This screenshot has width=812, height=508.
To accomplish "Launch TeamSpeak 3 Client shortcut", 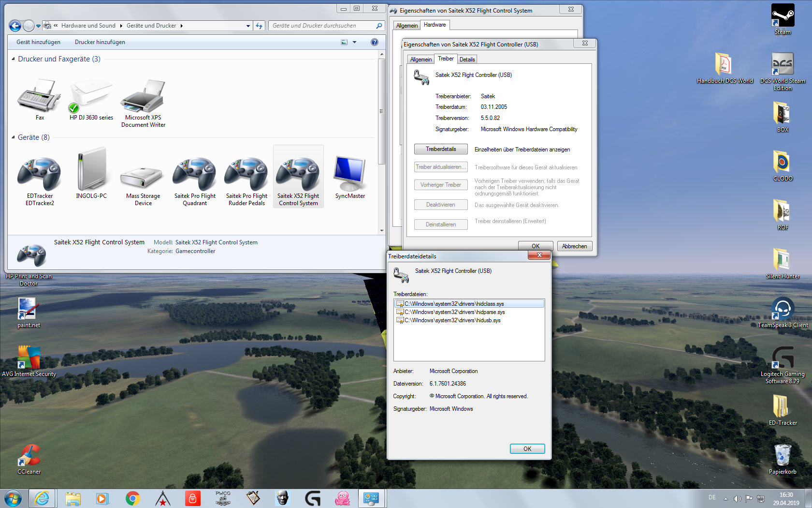I will click(x=783, y=312).
